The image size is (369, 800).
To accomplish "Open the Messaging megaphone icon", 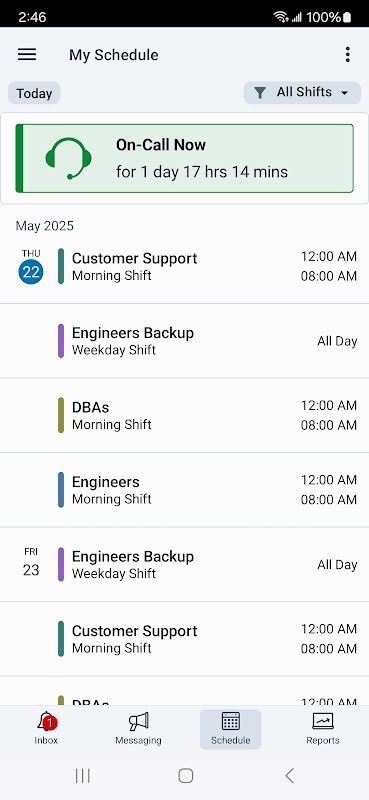I will 138,721.
